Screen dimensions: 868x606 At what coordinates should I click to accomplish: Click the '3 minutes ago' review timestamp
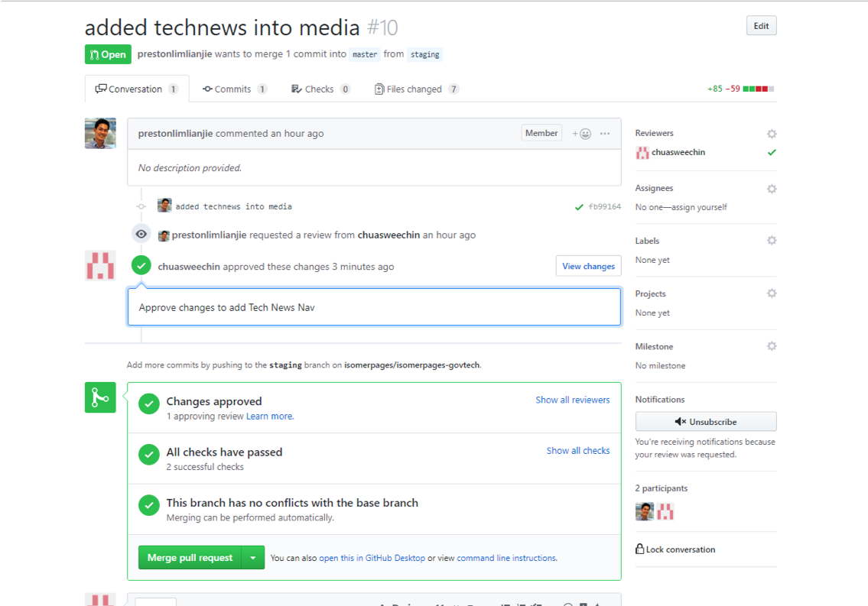point(363,267)
